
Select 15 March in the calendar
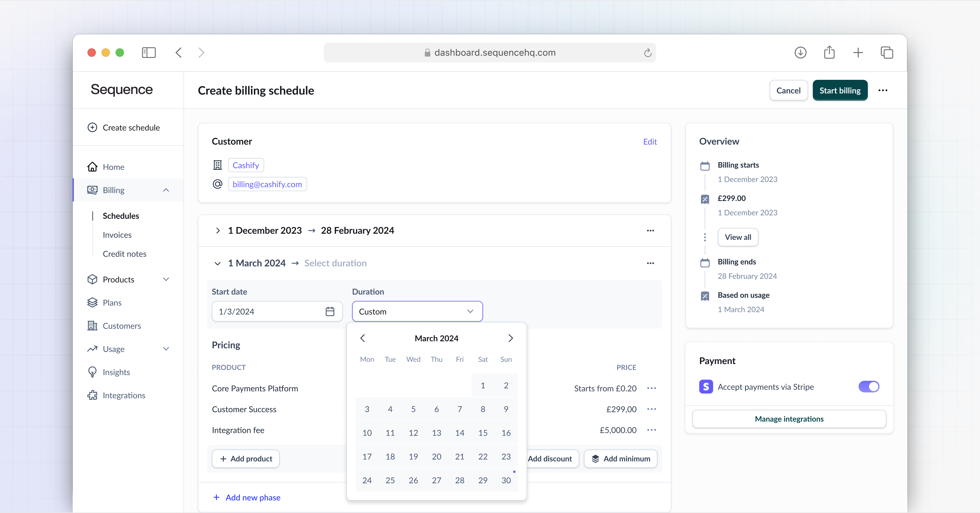pos(483,433)
